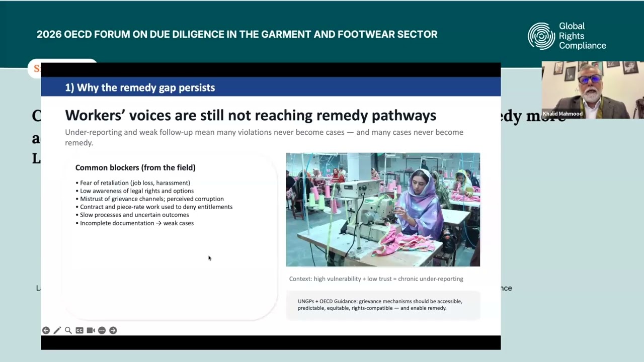Viewport: 644px width, 362px height.
Task: Click bullet 'Fear of retaliation (job loss, harassment)'
Action: (133, 183)
